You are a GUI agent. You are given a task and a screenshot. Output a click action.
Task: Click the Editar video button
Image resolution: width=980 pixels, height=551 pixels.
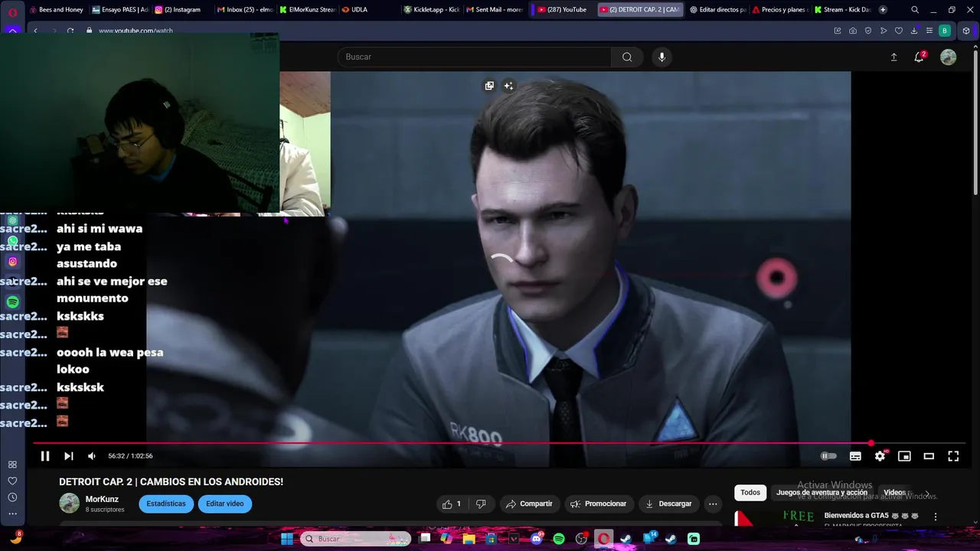click(225, 504)
